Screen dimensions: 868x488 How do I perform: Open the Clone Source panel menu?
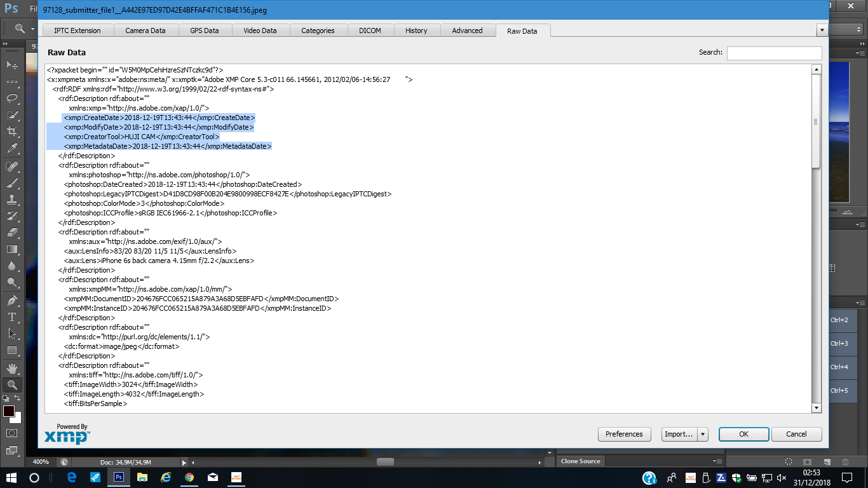(x=717, y=461)
